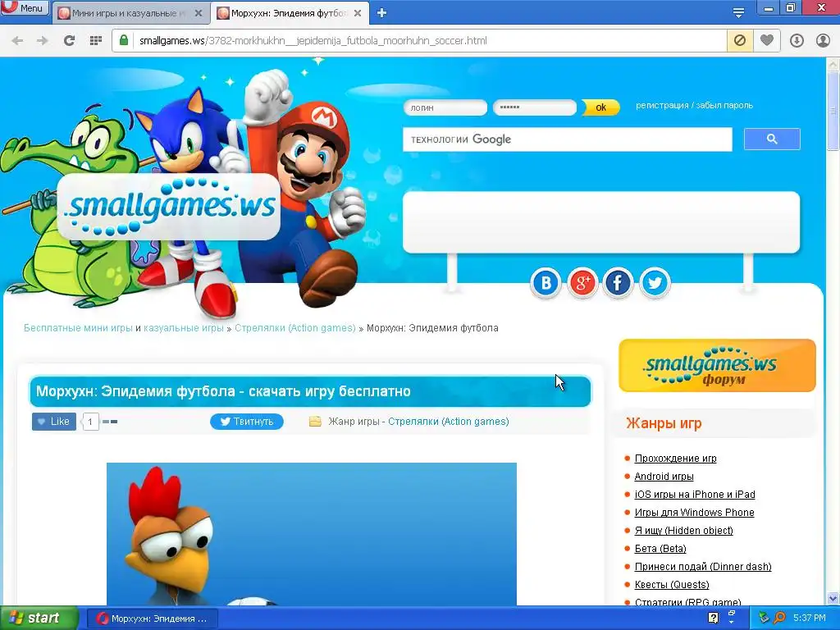Click the orange magnifier tray icon

point(779,619)
